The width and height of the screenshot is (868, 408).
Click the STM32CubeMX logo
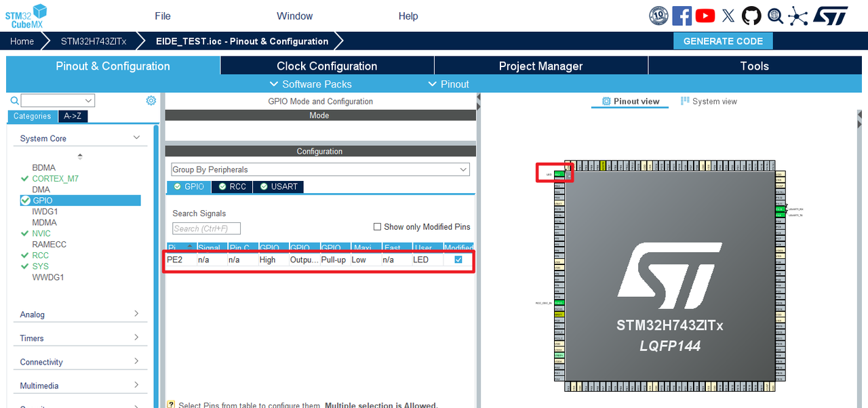[x=26, y=16]
